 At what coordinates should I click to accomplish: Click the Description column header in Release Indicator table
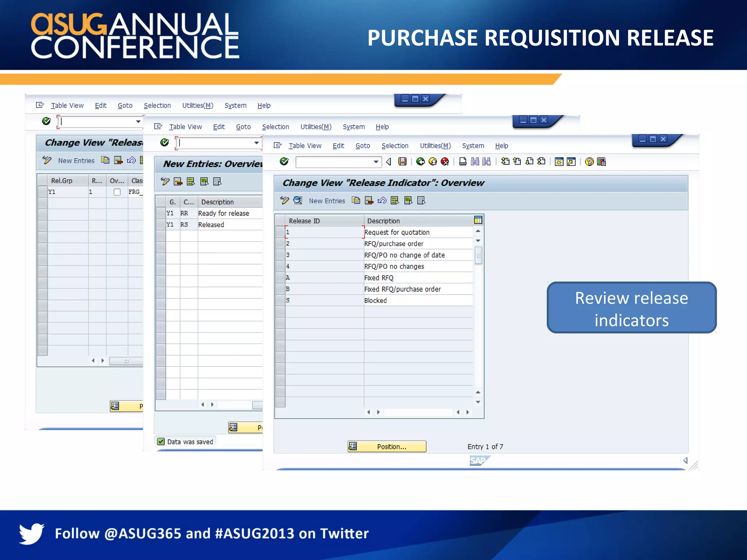(419, 221)
